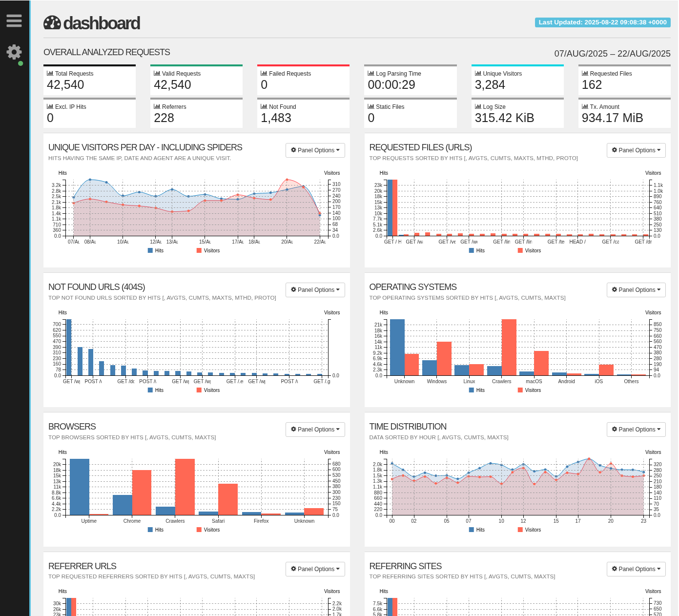This screenshot has width=679, height=616.
Task: Open Panel Options for Browsers panel
Action: point(315,430)
